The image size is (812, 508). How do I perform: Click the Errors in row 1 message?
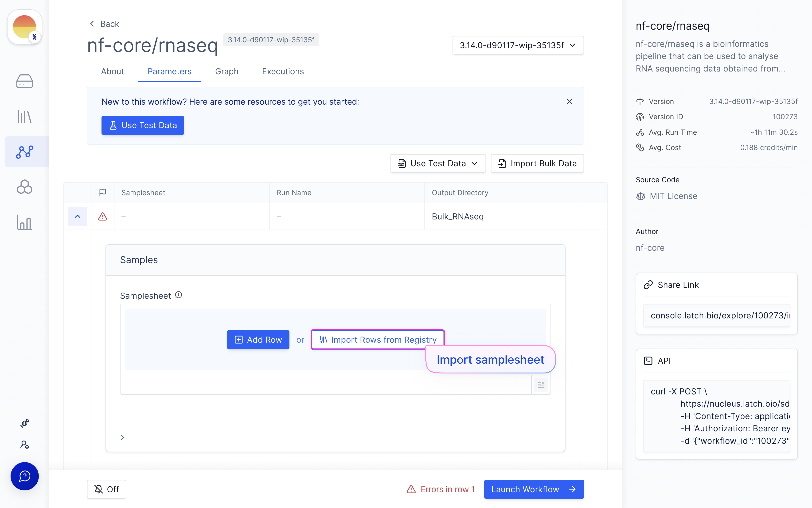[x=441, y=489]
